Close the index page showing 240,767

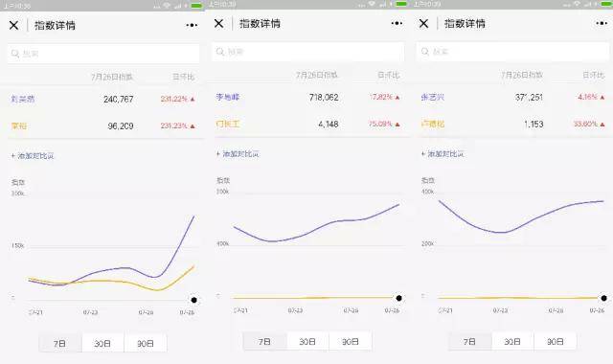pyautogui.click(x=13, y=26)
